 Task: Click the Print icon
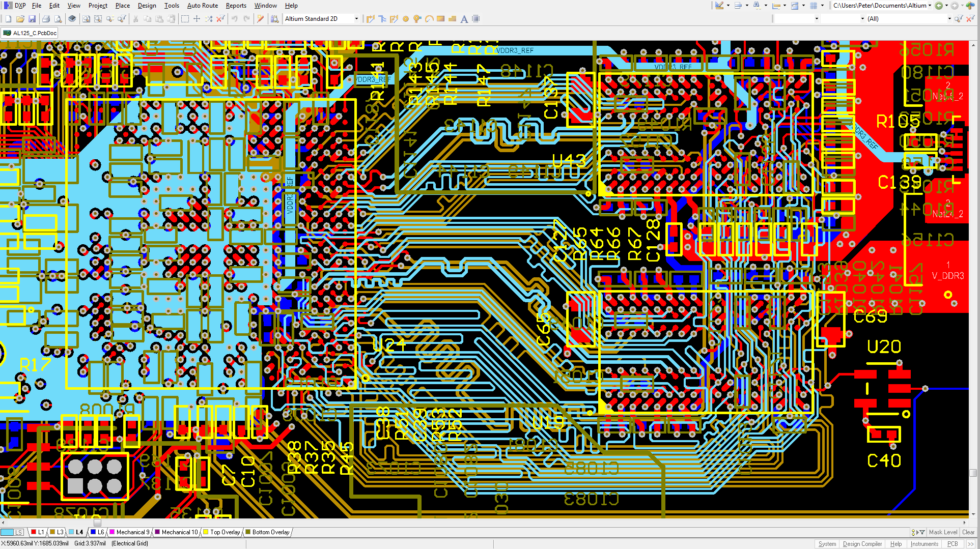tap(46, 19)
